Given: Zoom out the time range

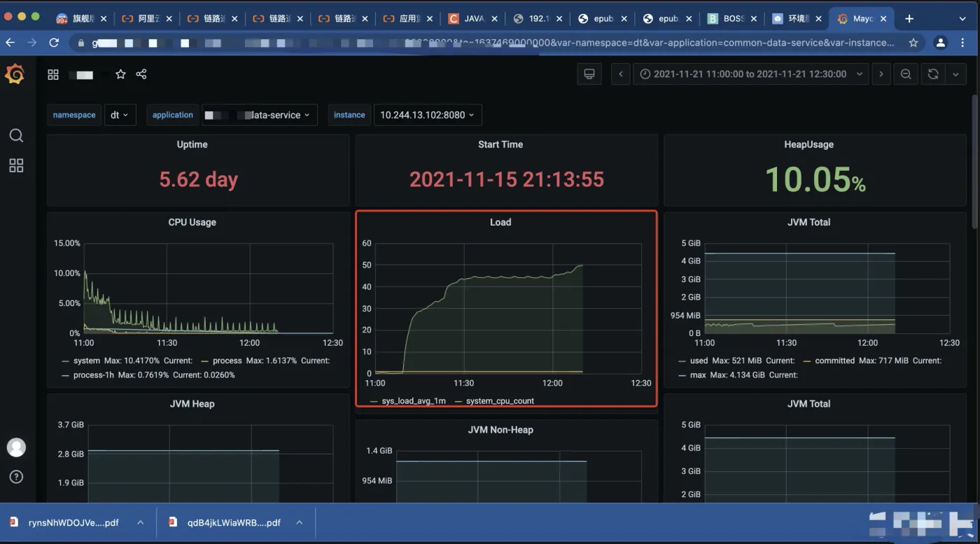Looking at the screenshot, I should point(906,74).
